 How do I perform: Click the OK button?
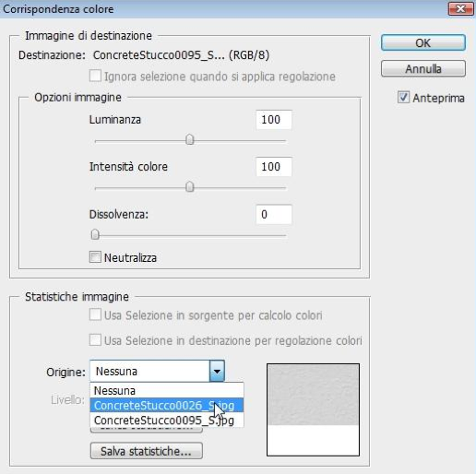(x=423, y=42)
